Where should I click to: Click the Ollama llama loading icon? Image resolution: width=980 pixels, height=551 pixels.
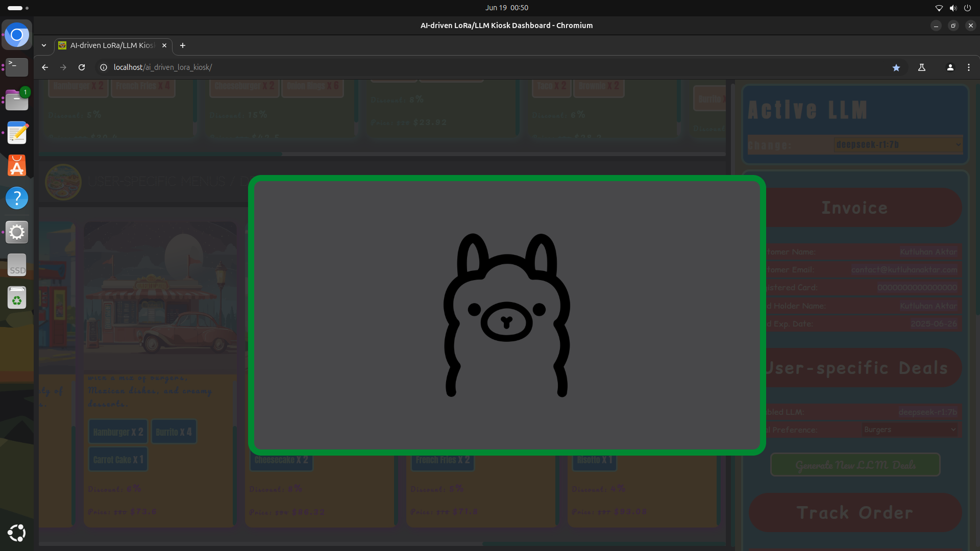[x=506, y=315]
